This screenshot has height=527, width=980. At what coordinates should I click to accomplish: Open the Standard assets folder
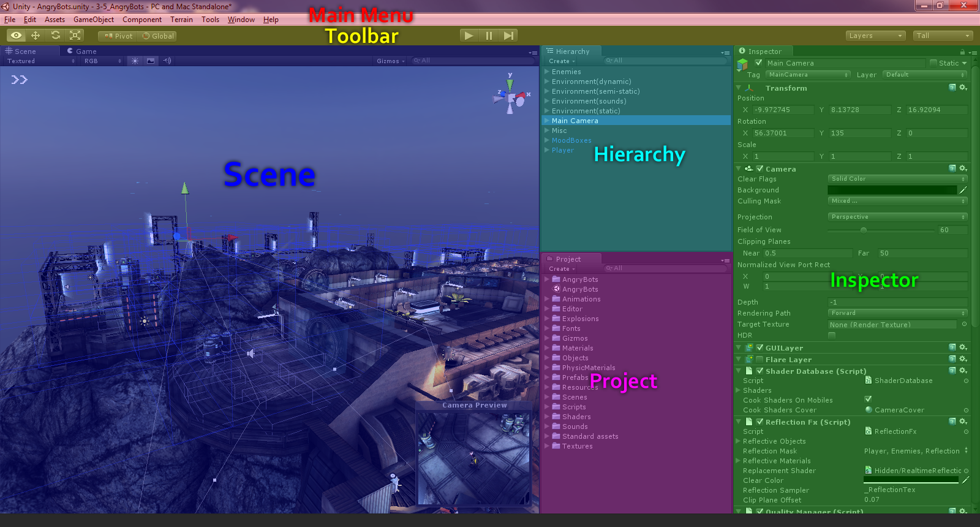point(590,436)
